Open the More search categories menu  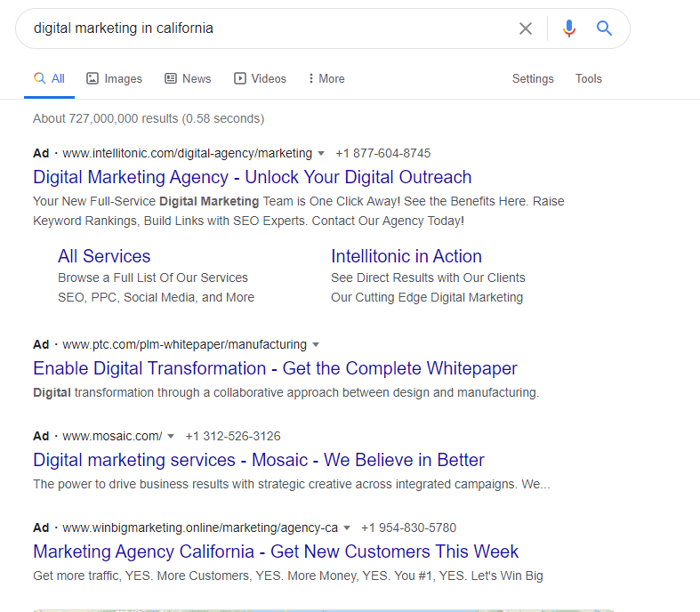326,78
